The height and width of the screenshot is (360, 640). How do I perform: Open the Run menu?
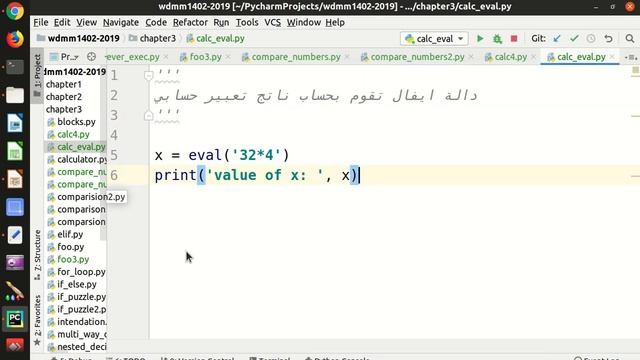(221, 22)
